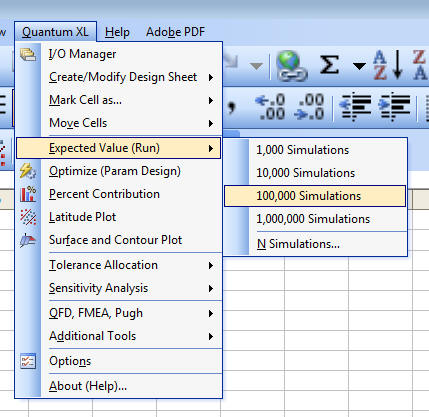Click the Insert Hyperlink globe icon
Image resolution: width=429 pixels, height=417 pixels.
coord(292,66)
